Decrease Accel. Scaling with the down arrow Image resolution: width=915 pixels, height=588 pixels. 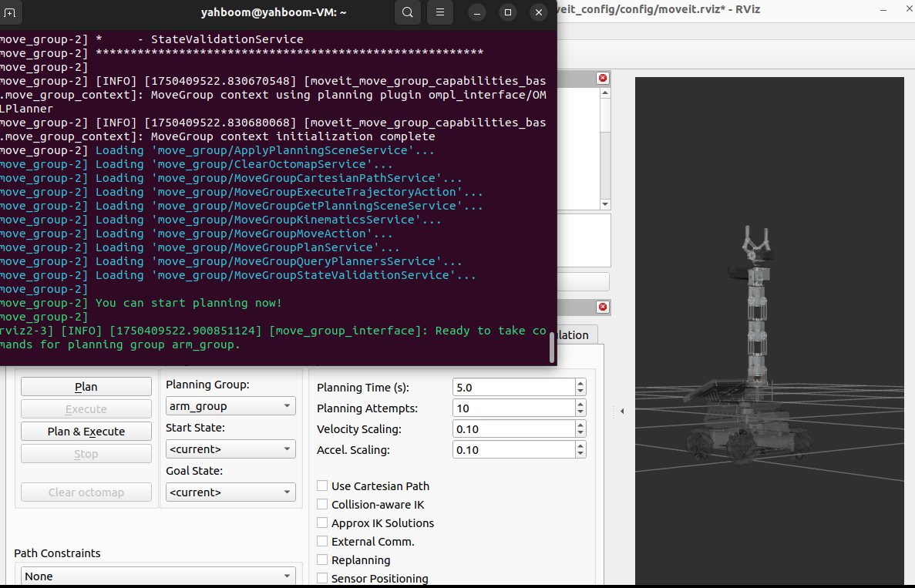coord(580,454)
